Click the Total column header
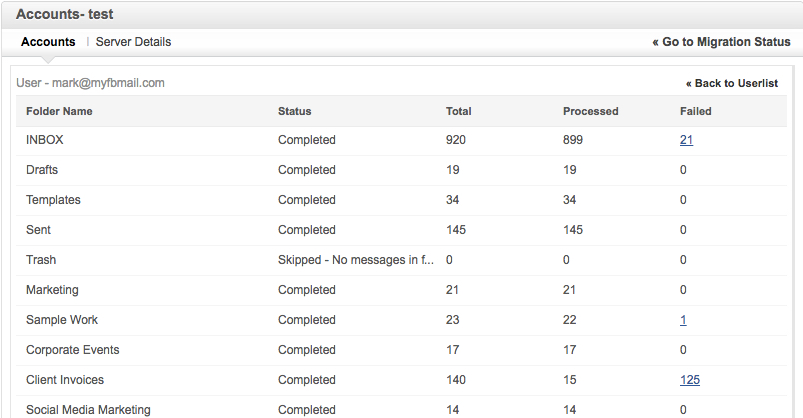Viewport: 803px width, 418px height. [458, 111]
